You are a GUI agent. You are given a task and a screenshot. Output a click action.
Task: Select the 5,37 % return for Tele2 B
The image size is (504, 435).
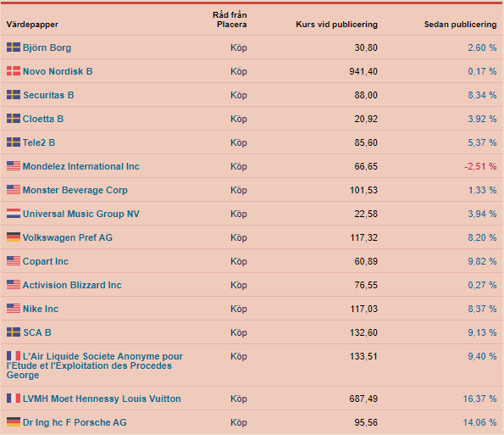[x=482, y=142]
